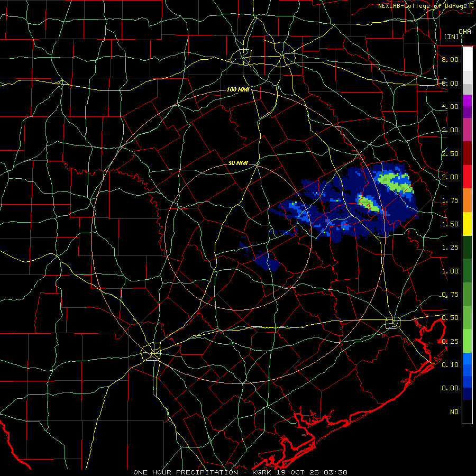Click the 0.10 legend value
476x476 pixels.
point(450,365)
